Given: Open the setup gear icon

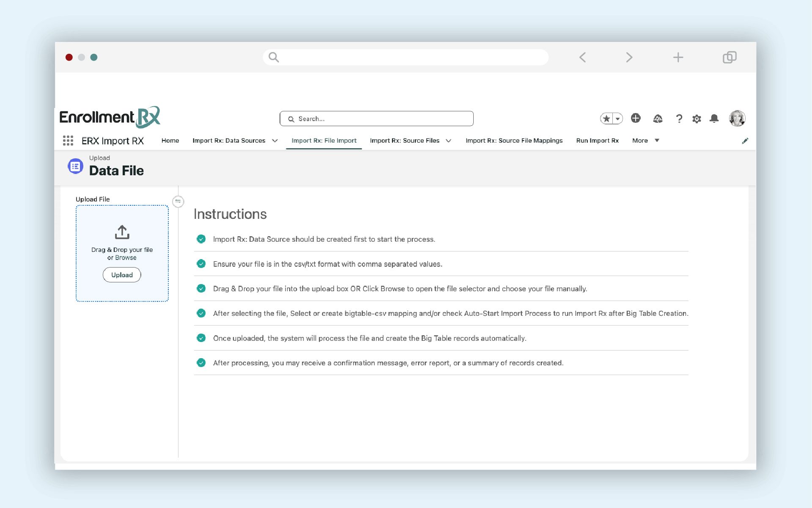Looking at the screenshot, I should coord(697,119).
